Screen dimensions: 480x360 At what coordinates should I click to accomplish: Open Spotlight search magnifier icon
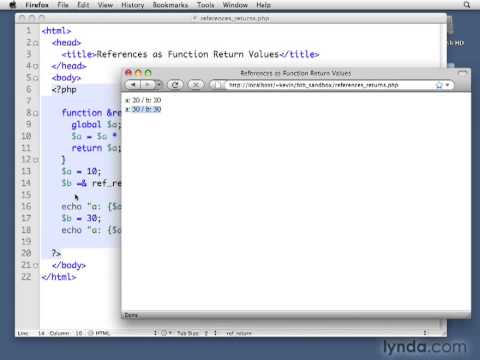tap(467, 5)
